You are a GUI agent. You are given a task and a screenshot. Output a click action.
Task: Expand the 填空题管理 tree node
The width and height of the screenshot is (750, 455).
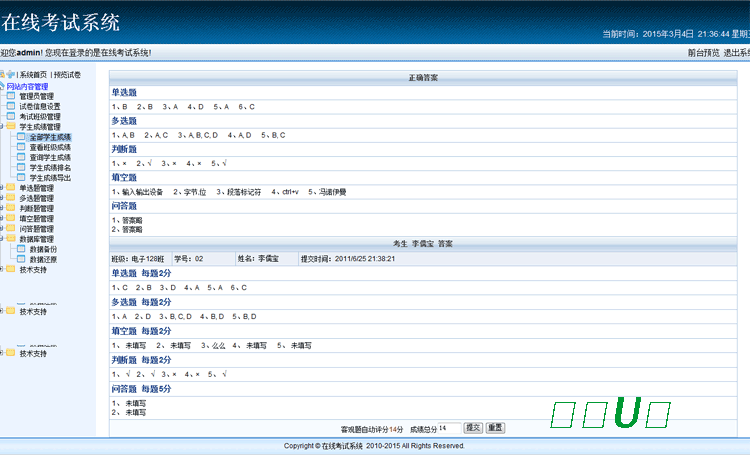(x=1, y=218)
